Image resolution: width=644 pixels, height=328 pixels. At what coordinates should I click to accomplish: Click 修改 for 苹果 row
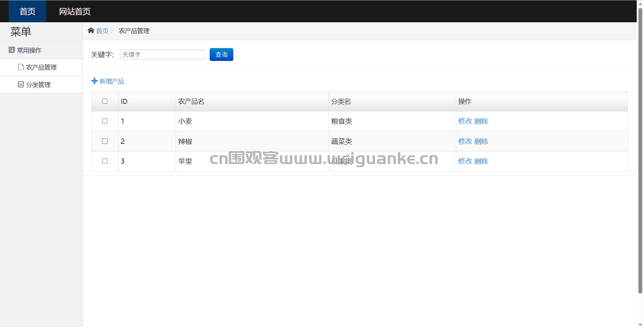pyautogui.click(x=465, y=161)
